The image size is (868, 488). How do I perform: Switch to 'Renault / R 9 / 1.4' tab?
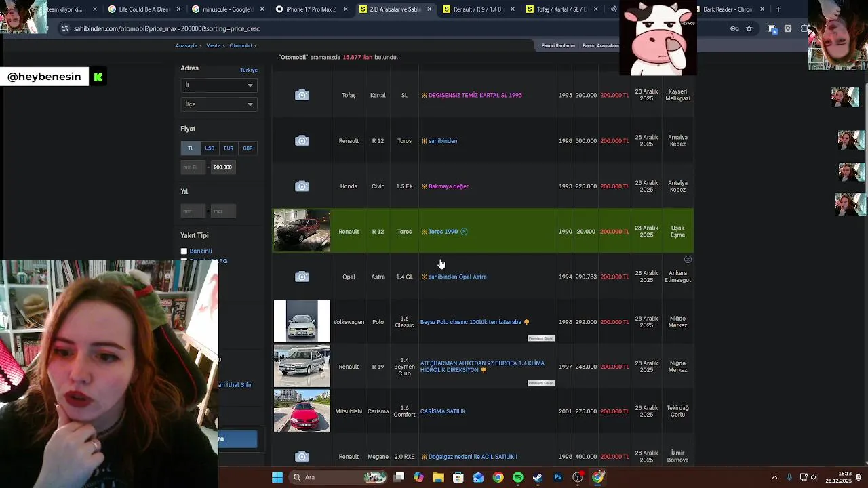473,9
